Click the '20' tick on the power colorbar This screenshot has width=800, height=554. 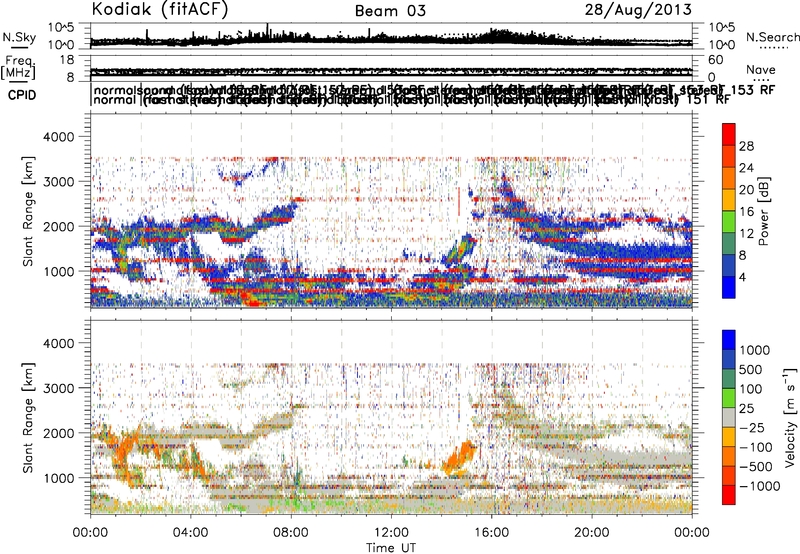click(x=746, y=190)
